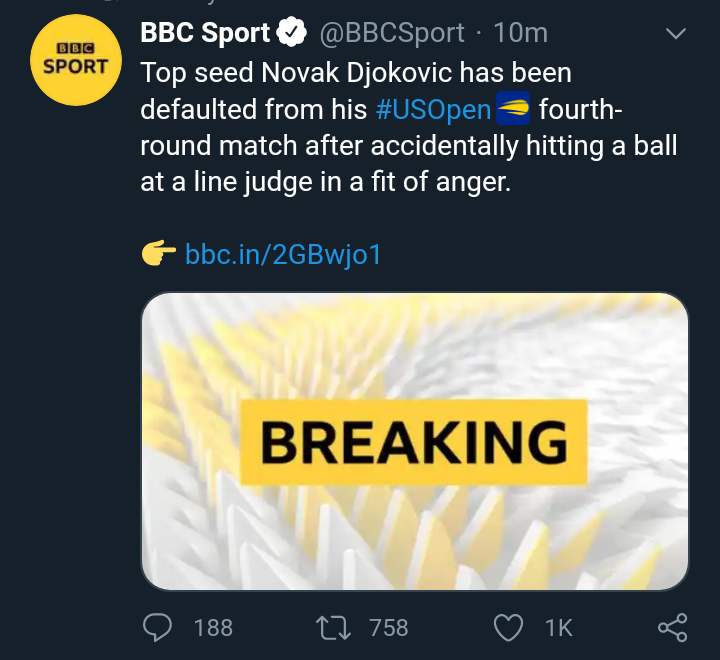Open the bbc.in/2GBwjo1 link

click(283, 254)
